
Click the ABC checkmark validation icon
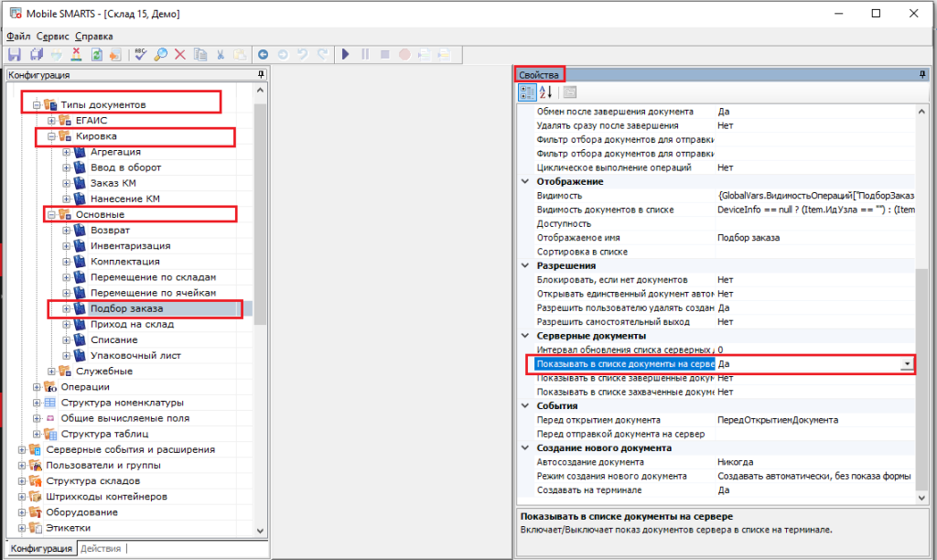(x=140, y=54)
